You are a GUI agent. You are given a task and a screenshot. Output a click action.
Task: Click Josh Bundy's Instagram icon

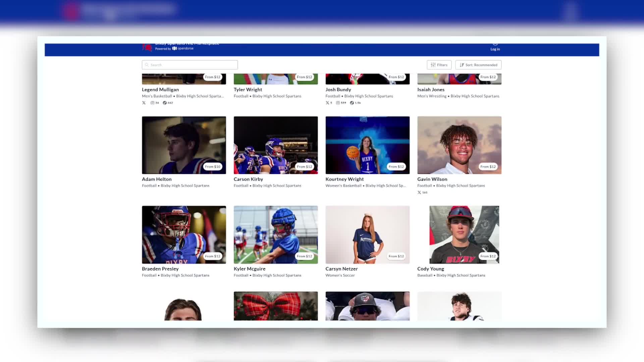coord(338,103)
